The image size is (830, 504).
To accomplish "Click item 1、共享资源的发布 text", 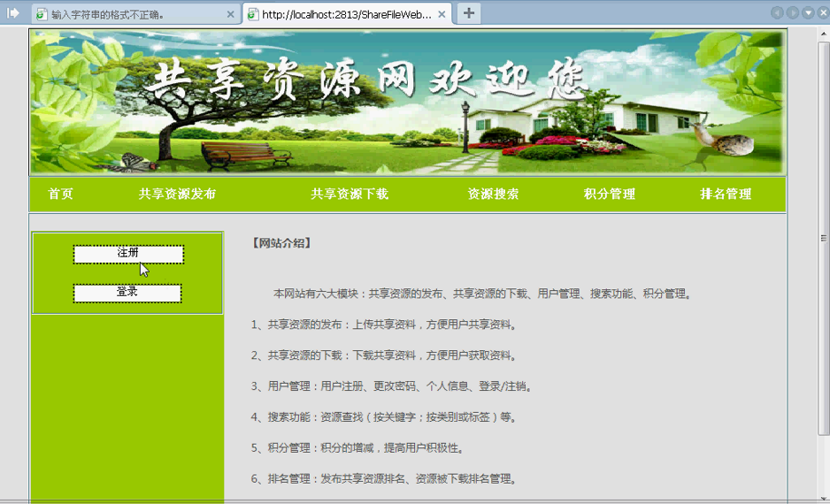I will 384,325.
